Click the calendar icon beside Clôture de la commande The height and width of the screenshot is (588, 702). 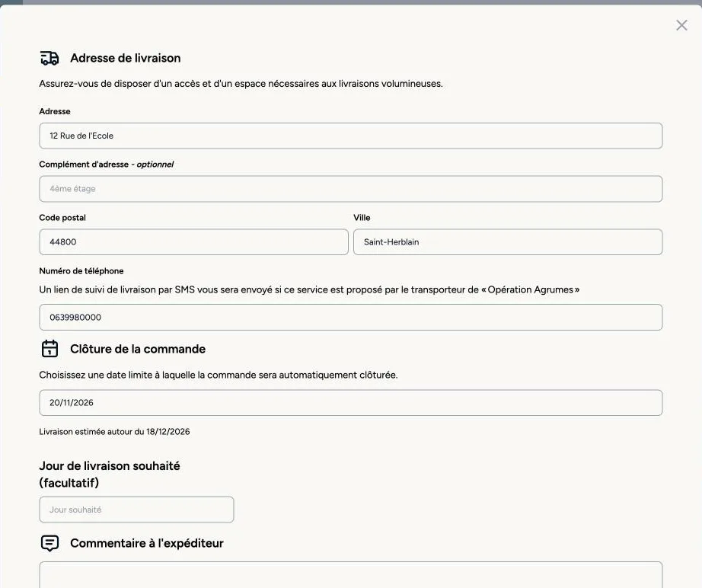49,348
